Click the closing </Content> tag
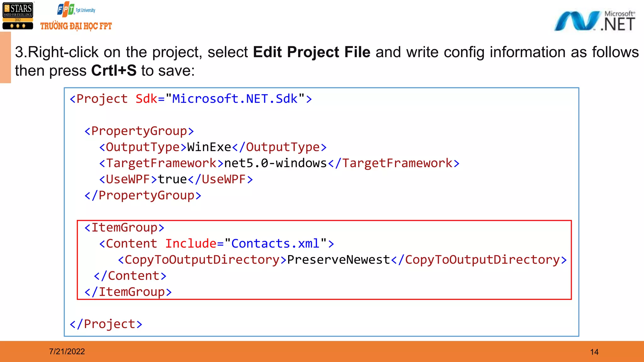644x362 pixels. coord(130,276)
